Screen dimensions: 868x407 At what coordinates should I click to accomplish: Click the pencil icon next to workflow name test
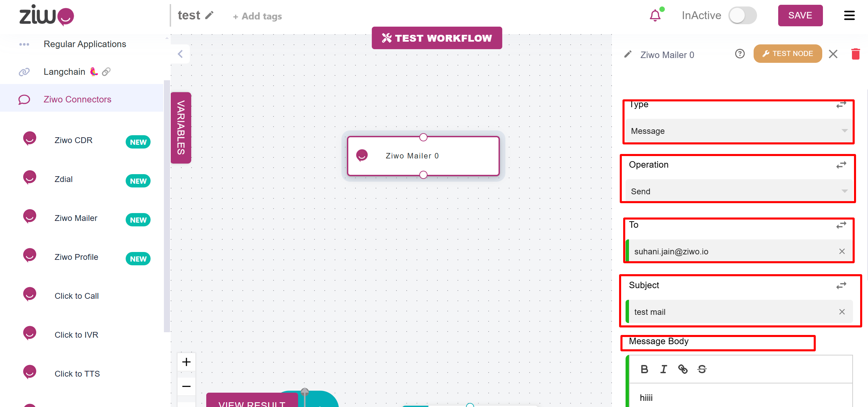[x=209, y=15]
